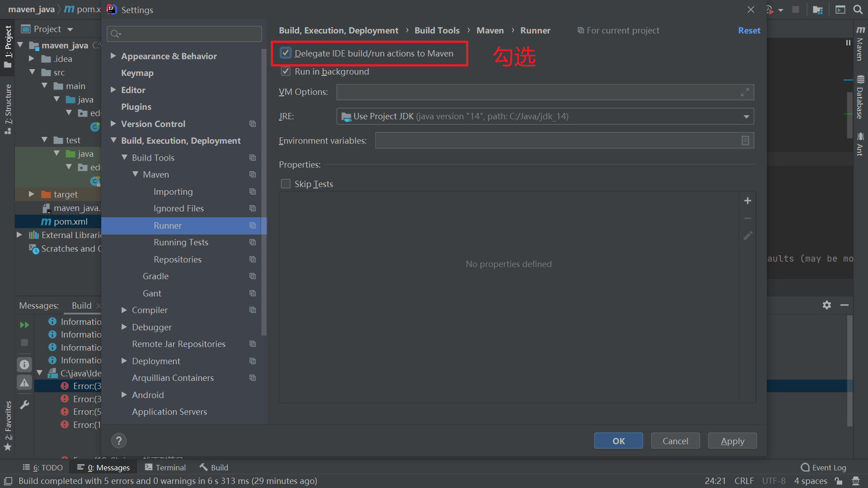Image resolution: width=868 pixels, height=488 pixels.
Task: Click the gear icon in the messages panel
Action: click(827, 305)
